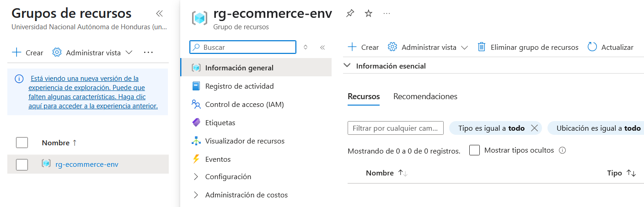Toggle the select-all checkbox in Nombre header
This screenshot has height=207, width=644.
click(x=22, y=143)
